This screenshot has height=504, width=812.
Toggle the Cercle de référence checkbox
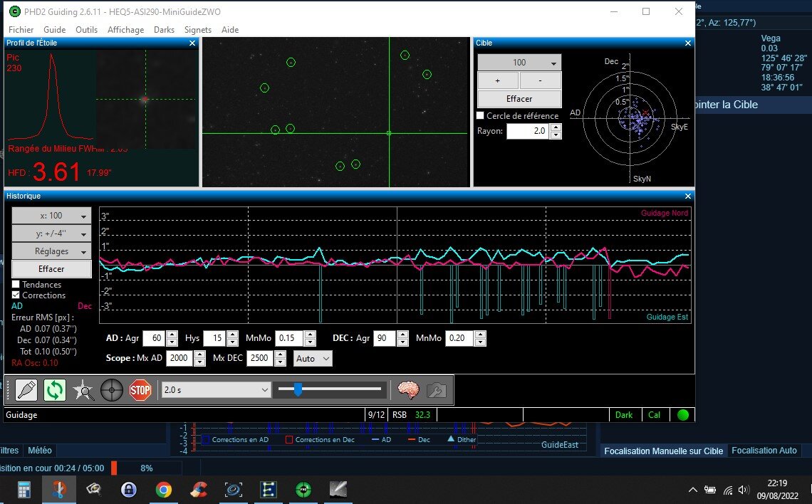click(480, 116)
